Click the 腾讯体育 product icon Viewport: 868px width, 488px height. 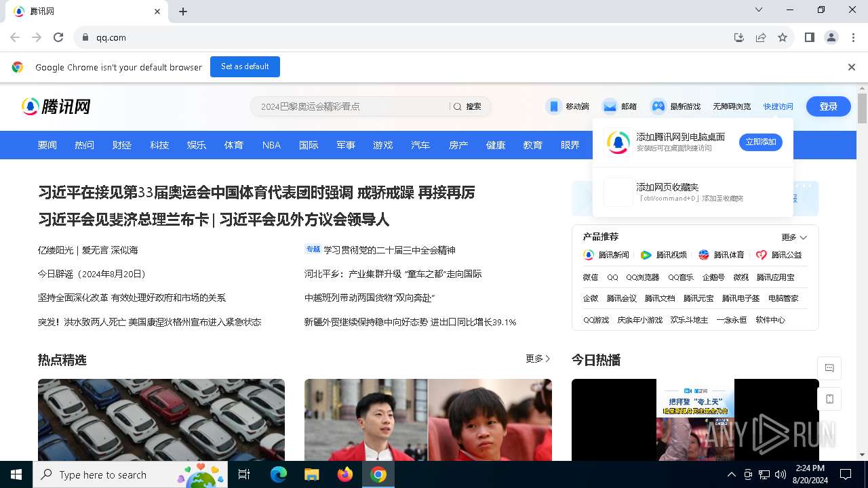[704, 255]
